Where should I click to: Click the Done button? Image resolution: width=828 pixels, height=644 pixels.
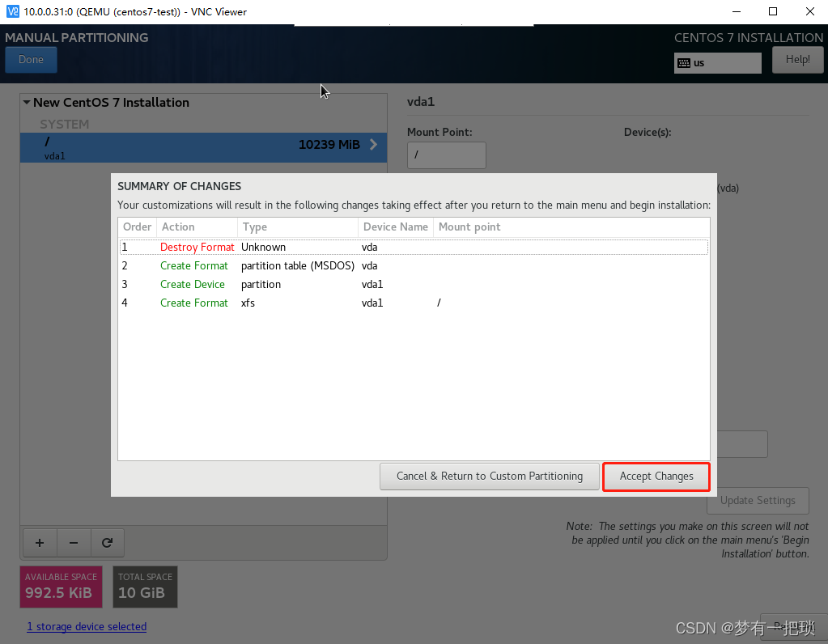31,60
